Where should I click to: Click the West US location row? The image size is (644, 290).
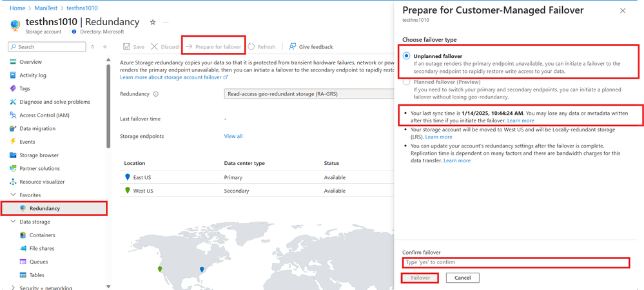[257, 191]
